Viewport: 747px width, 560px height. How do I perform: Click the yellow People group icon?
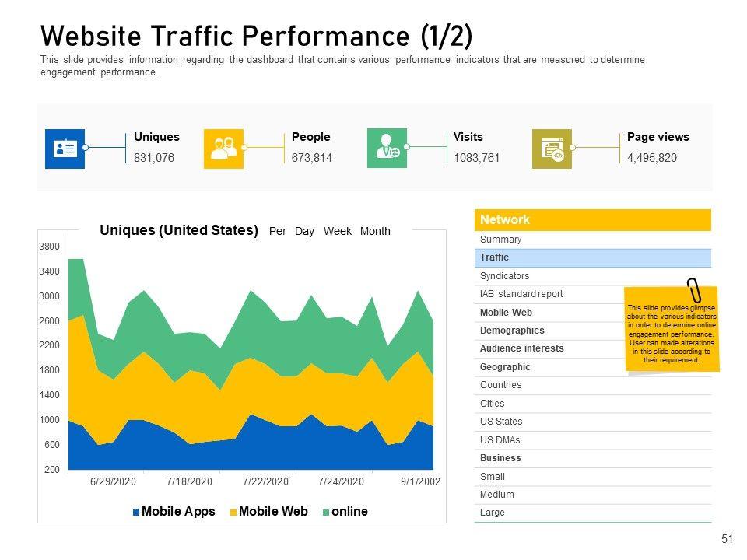coord(223,149)
